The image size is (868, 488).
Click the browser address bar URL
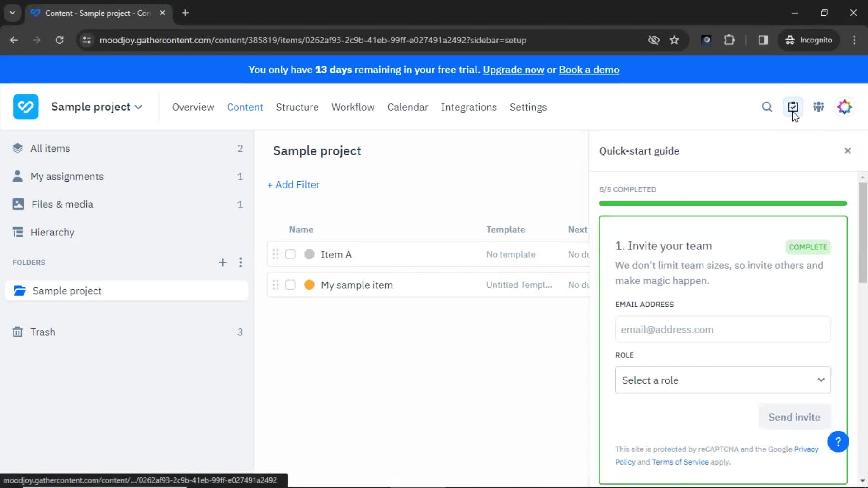click(x=313, y=40)
